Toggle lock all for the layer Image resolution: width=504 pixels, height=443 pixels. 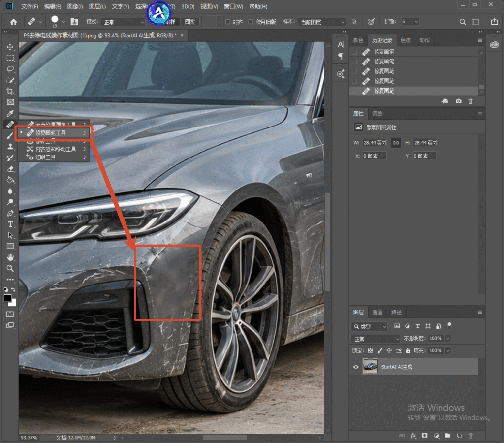(x=408, y=351)
